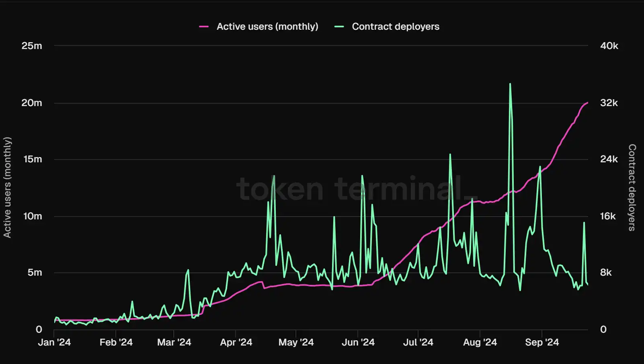Click the pink Active users legend swatch
This screenshot has width=644, height=364.
point(204,27)
